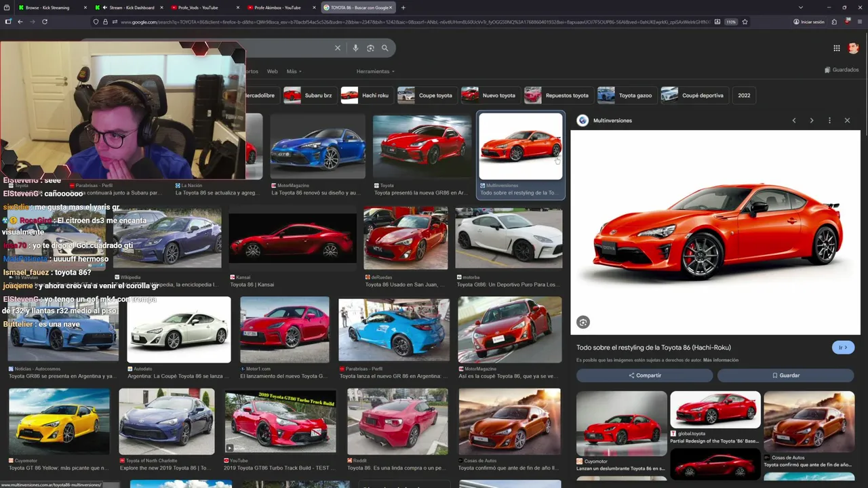Click the browser address bar URL
The image size is (868, 488).
414,22
